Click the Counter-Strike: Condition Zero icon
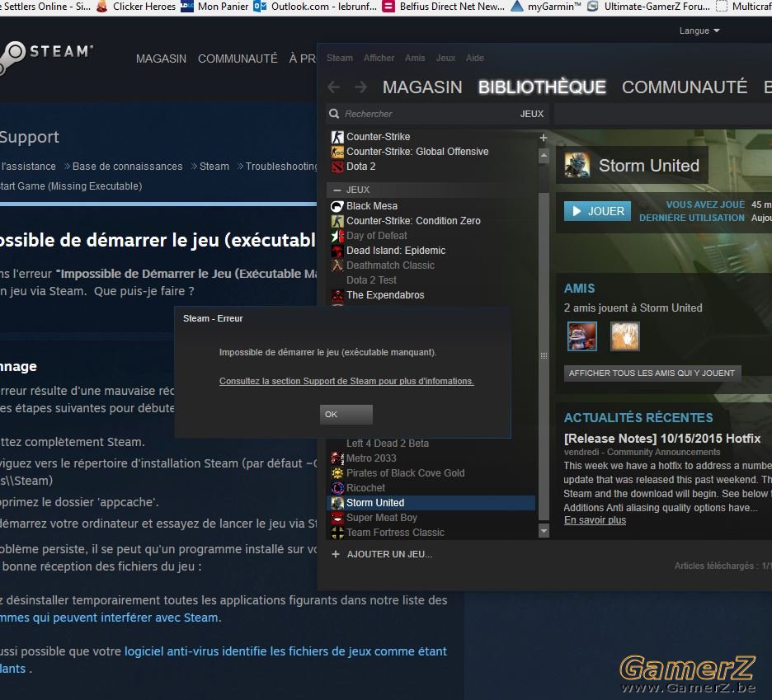The image size is (772, 700). tap(337, 221)
